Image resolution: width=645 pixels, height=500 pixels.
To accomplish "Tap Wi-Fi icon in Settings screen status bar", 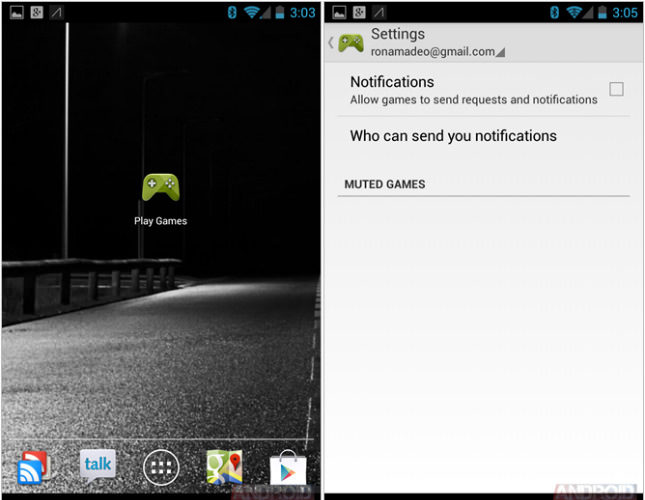I will point(572,12).
